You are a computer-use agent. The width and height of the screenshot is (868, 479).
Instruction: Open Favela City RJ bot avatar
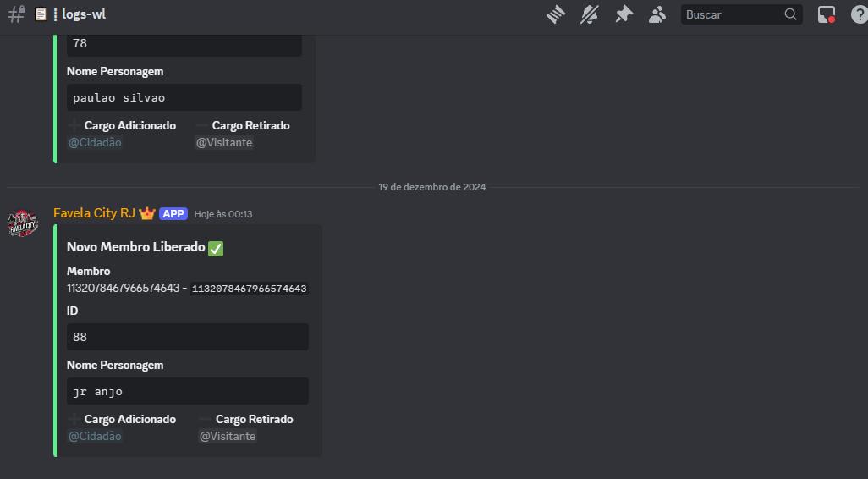click(23, 223)
